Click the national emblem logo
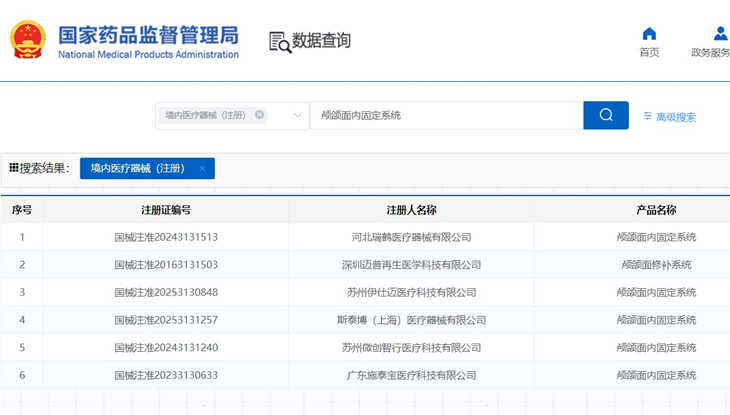The height and width of the screenshot is (415, 730). tap(27, 41)
